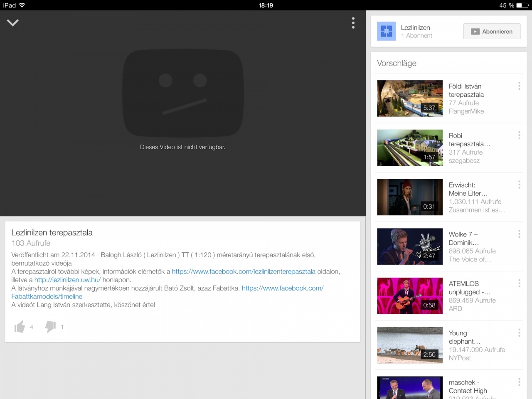532x399 pixels.
Task: Click the Abonnieren subscribe button
Action: tap(492, 32)
